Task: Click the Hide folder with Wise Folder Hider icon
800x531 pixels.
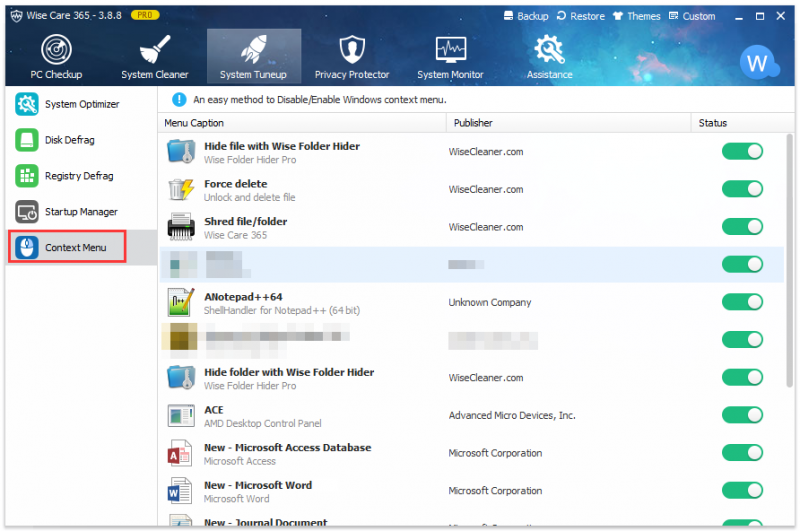Action: click(181, 377)
